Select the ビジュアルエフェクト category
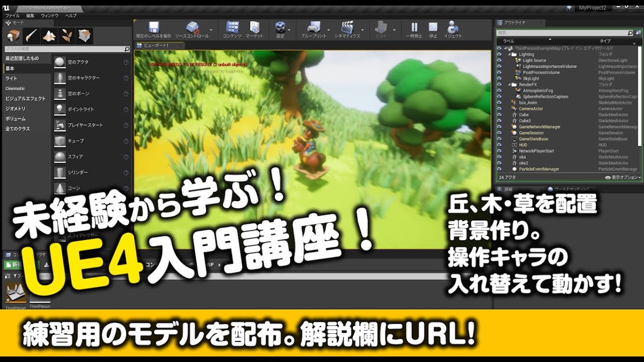This screenshot has height=362, width=644. 27,99
